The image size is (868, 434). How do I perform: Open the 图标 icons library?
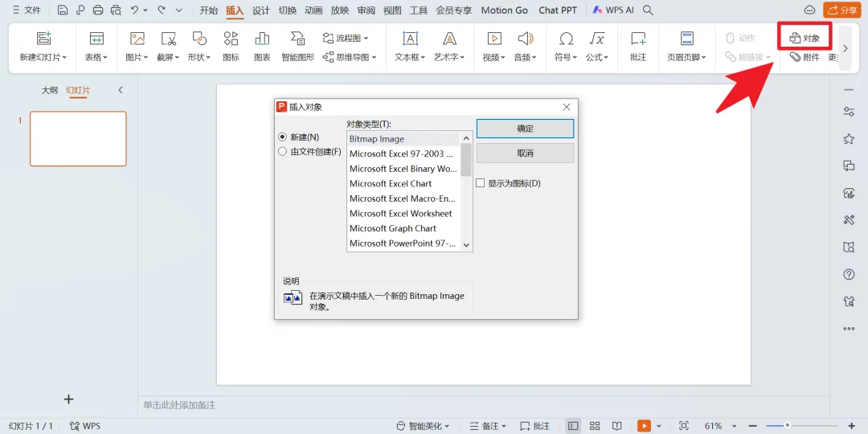click(231, 39)
